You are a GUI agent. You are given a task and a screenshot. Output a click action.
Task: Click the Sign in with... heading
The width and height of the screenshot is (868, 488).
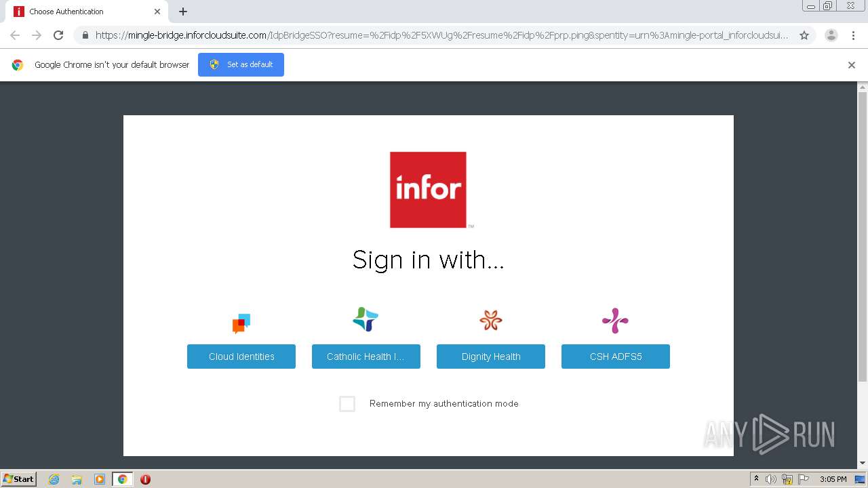point(428,260)
